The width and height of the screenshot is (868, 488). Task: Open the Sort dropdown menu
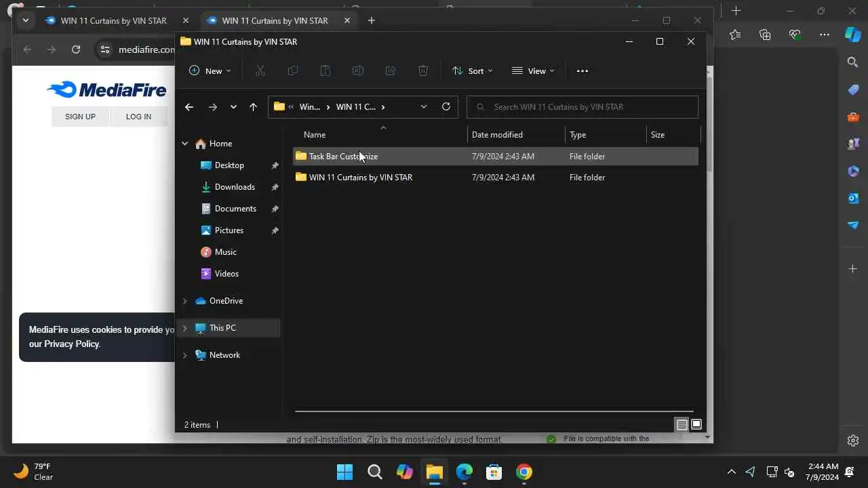[472, 70]
